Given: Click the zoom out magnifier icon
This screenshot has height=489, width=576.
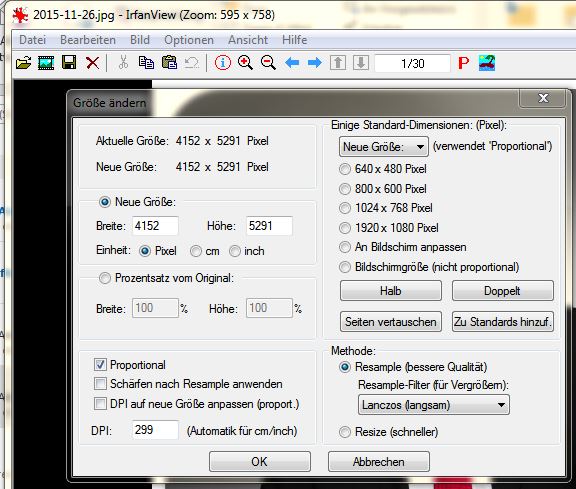Looking at the screenshot, I should [268, 62].
